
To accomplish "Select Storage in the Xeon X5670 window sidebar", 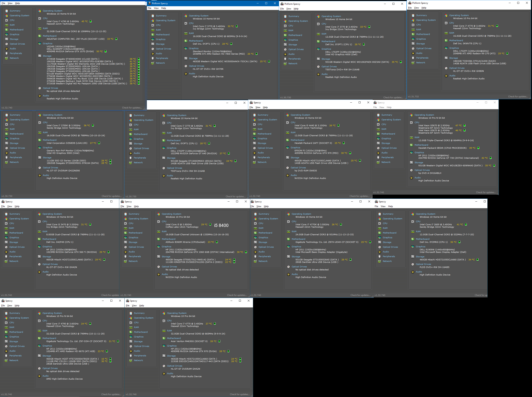I will point(386,143).
